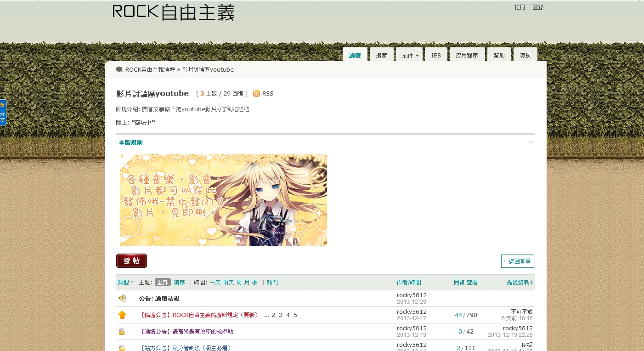644x351 pixels.
Task: Click the RSS feed icon
Action: (256, 93)
